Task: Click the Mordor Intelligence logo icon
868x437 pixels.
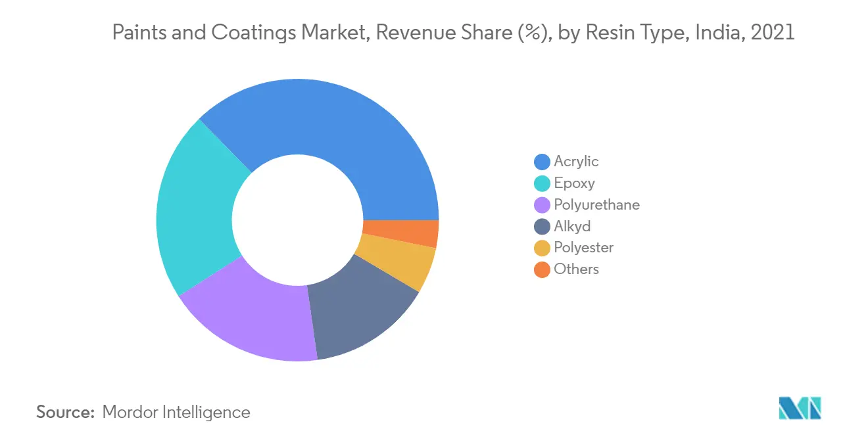Action: click(x=800, y=408)
